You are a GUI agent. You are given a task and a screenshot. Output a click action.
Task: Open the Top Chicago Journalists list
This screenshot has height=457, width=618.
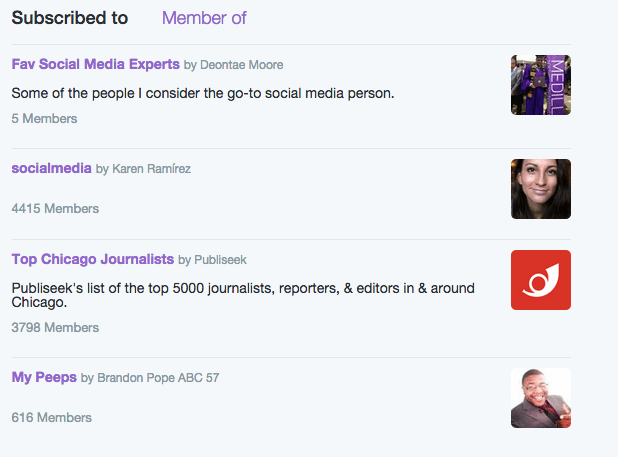click(x=93, y=259)
